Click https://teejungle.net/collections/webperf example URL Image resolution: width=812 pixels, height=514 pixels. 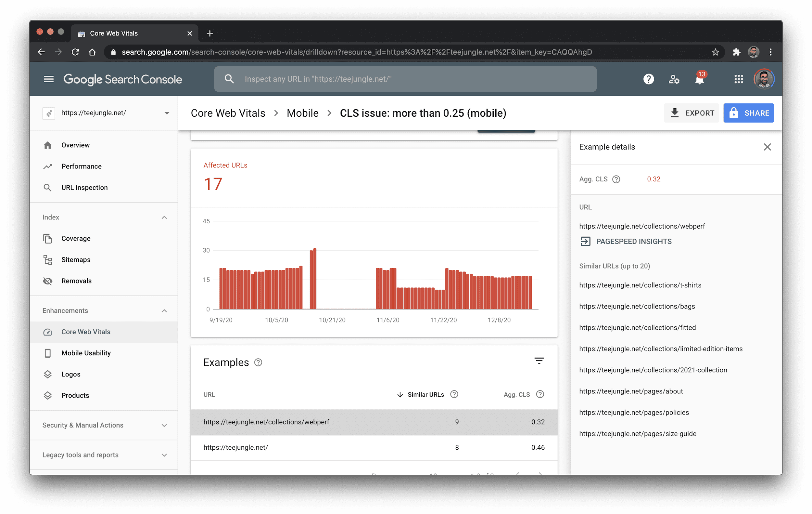tap(266, 422)
